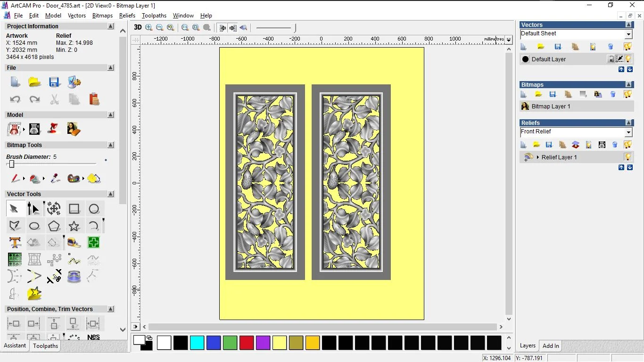The image size is (644, 362).
Task: Click the Lights and Material lamp icon
Action: [x=54, y=128]
